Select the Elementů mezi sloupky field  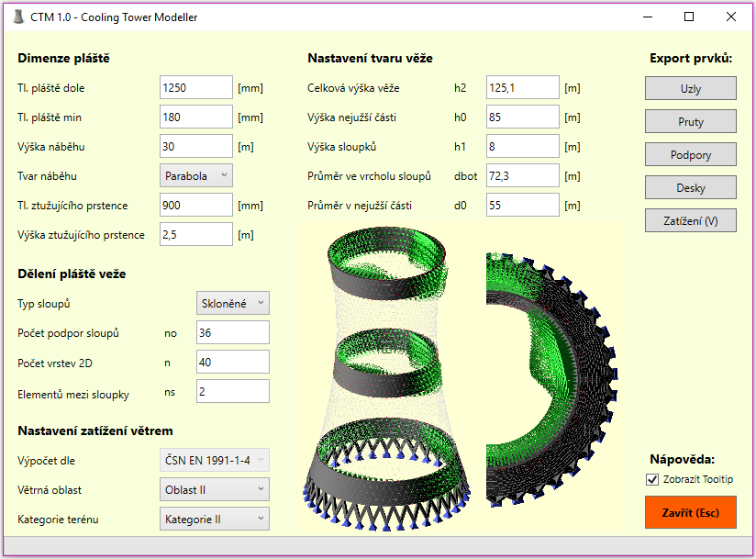(x=233, y=392)
